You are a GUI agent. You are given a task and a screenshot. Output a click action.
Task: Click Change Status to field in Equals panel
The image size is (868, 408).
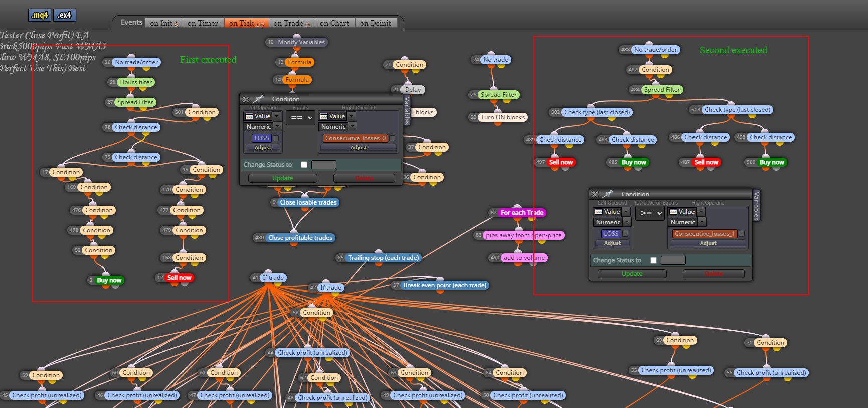(x=324, y=165)
